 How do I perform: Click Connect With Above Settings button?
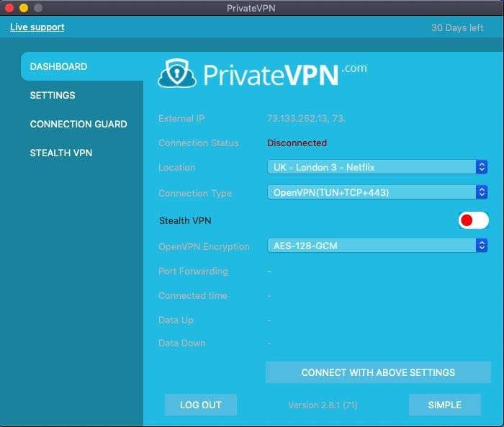[378, 372]
